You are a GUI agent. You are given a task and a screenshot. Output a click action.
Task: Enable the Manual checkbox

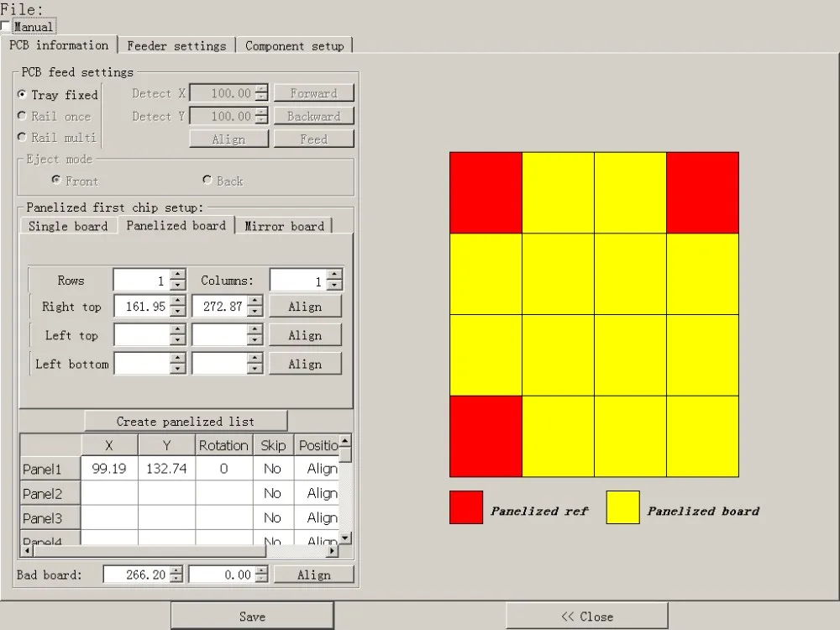click(5, 26)
